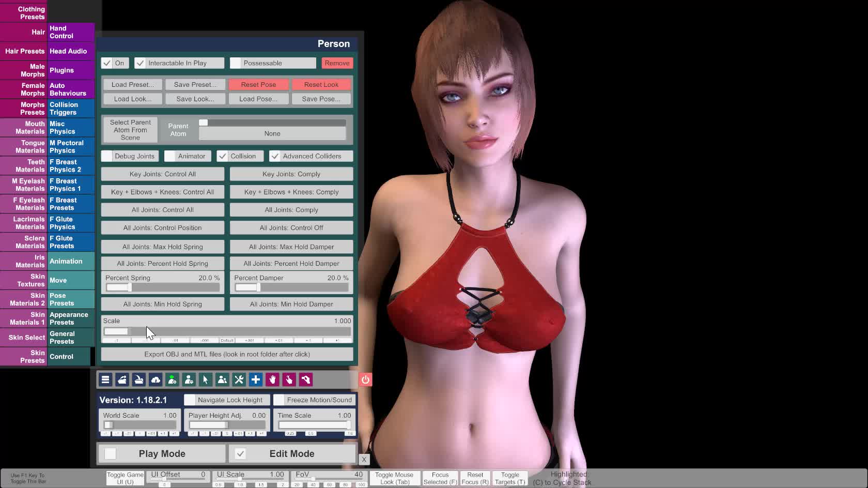Switch to the Plugins tab
Screen dimensions: 868x488
click(71, 70)
